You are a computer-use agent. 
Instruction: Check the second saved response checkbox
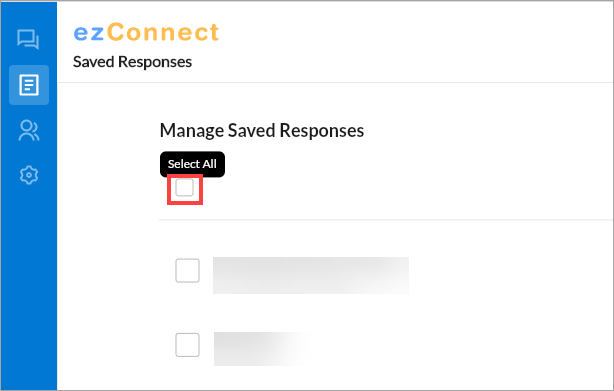click(187, 345)
